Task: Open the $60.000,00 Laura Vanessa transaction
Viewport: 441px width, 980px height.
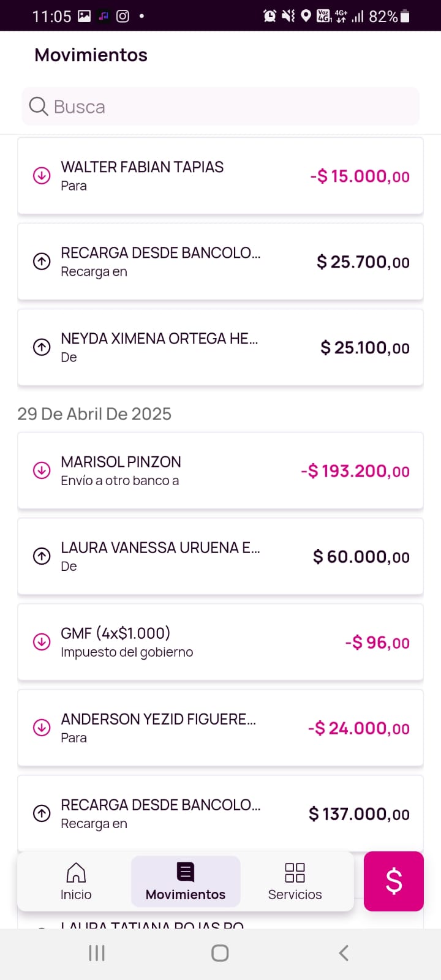Action: point(221,556)
